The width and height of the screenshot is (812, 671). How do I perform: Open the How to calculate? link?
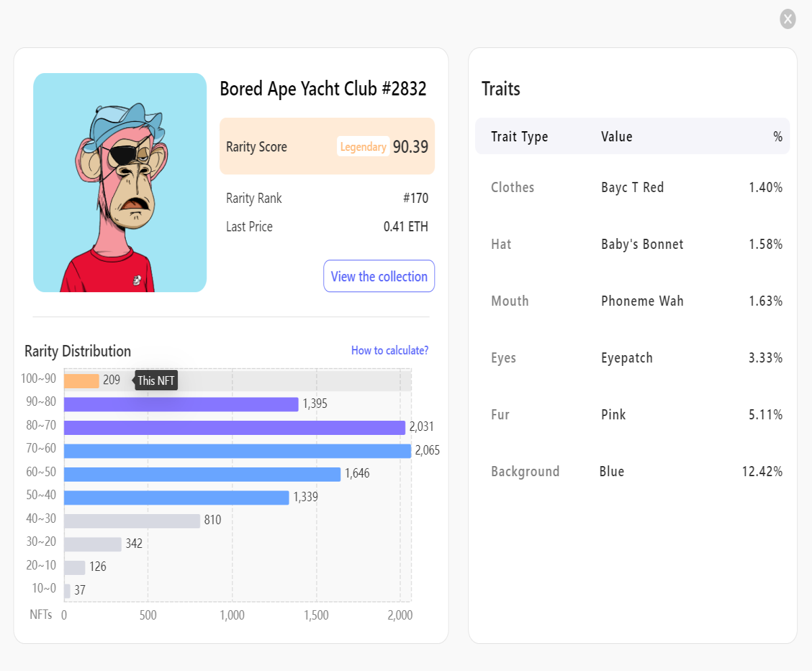[x=390, y=350]
